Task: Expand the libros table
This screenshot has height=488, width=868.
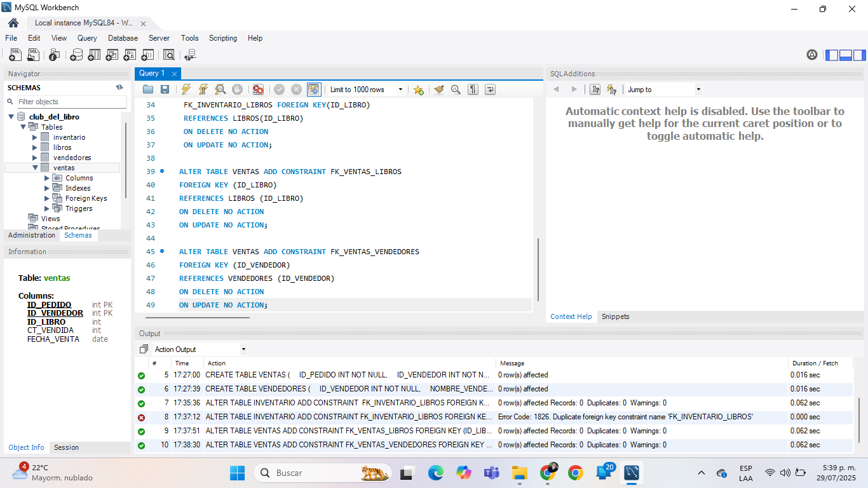Action: 35,147
